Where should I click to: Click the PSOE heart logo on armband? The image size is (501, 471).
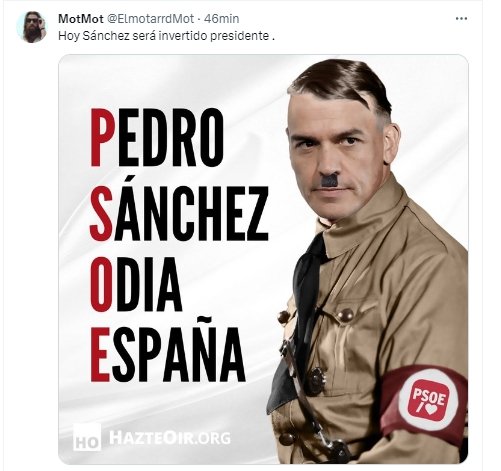[429, 400]
